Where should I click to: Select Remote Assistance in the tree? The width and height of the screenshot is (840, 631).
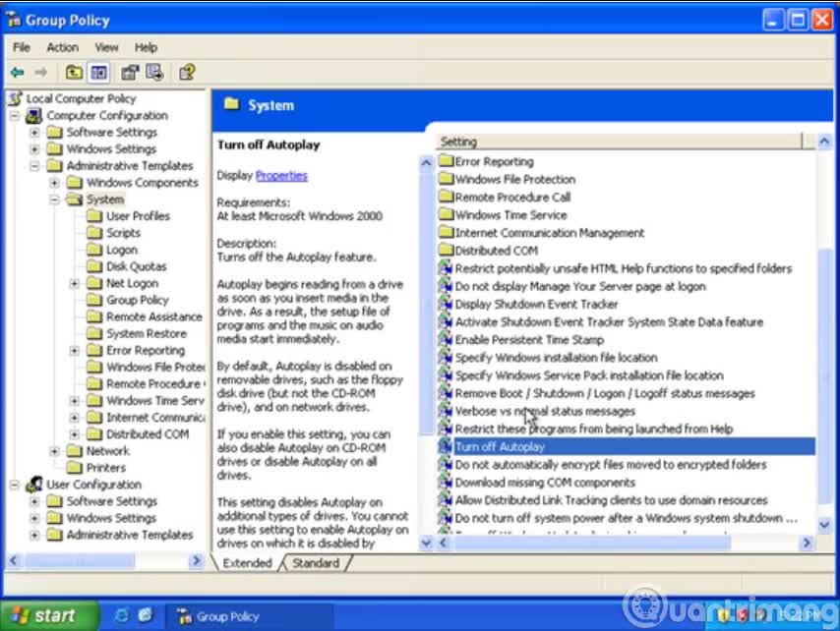154,316
